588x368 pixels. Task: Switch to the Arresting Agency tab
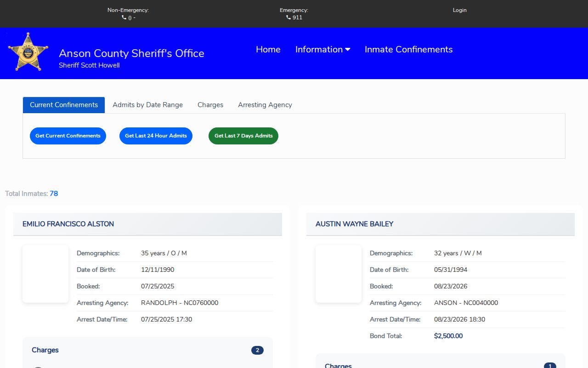click(x=265, y=105)
